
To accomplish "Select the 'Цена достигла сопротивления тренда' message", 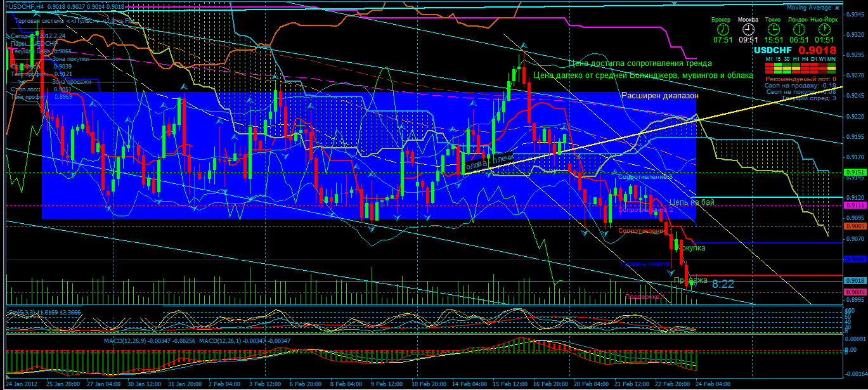I will (x=640, y=63).
